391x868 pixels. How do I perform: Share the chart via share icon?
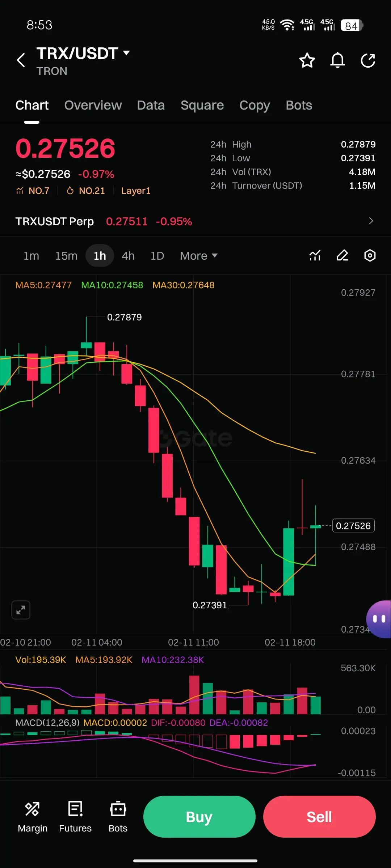tap(368, 60)
